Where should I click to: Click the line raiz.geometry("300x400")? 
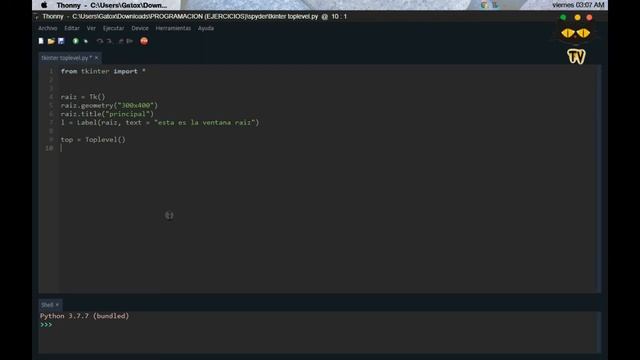[109, 105]
